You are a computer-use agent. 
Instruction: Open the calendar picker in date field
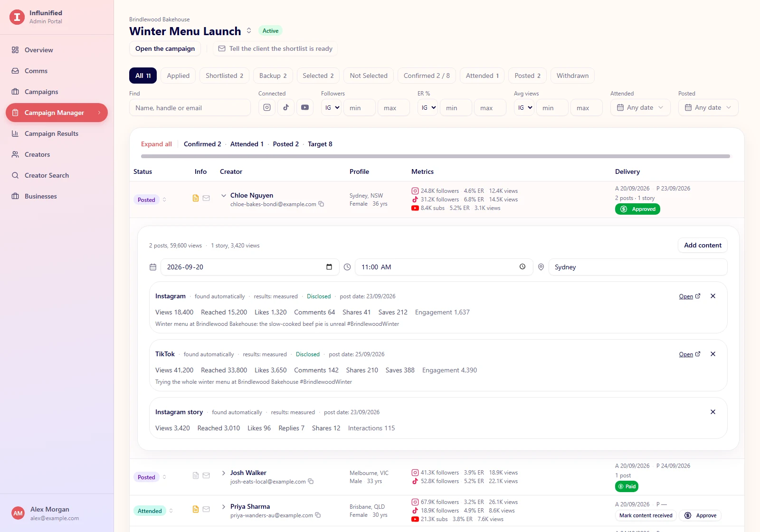point(329,267)
